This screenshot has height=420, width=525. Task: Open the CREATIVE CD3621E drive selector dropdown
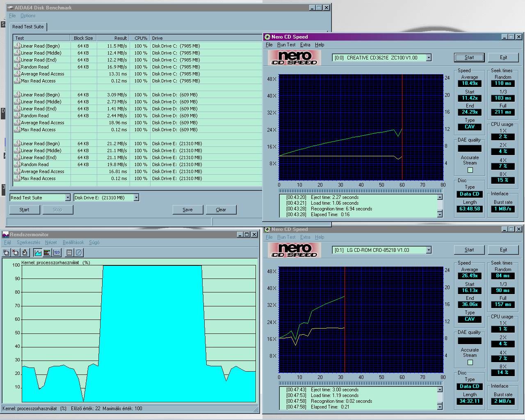coord(429,58)
